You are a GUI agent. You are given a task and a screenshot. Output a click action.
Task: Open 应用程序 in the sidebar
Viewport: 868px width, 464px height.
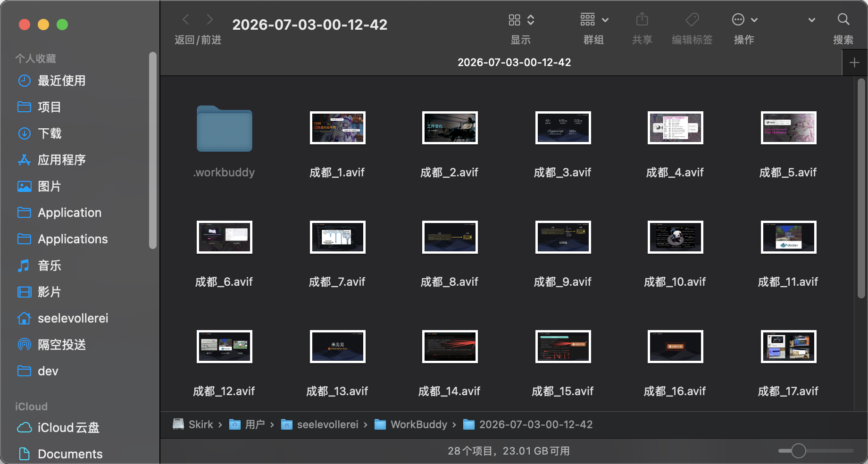click(61, 160)
